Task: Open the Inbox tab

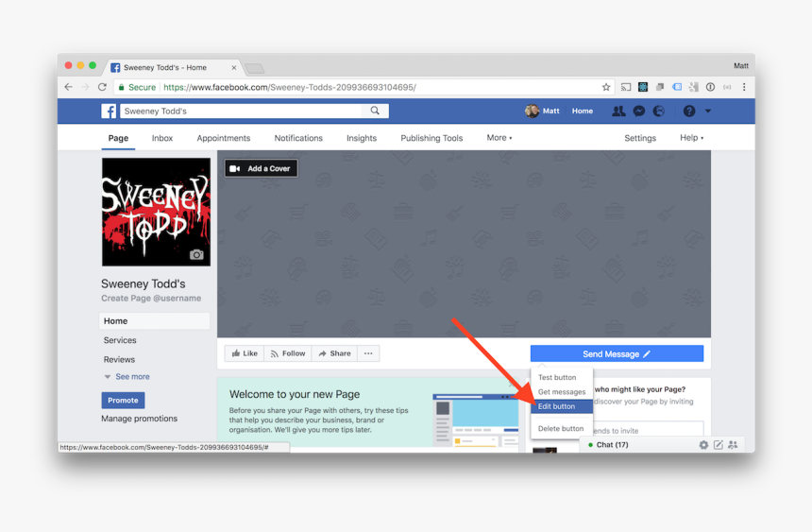Action: (x=162, y=138)
